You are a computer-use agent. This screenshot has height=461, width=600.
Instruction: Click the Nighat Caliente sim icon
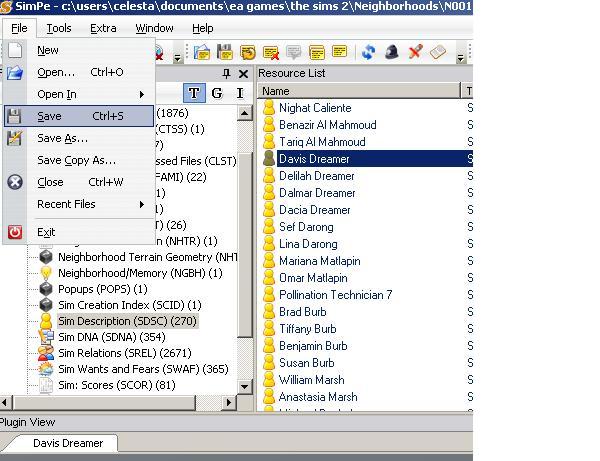coord(269,108)
